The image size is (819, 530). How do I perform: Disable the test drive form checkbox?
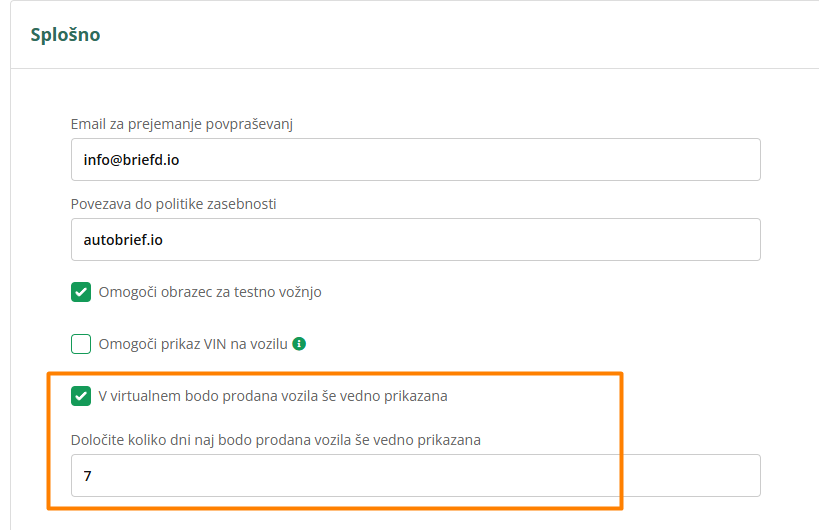pos(81,293)
